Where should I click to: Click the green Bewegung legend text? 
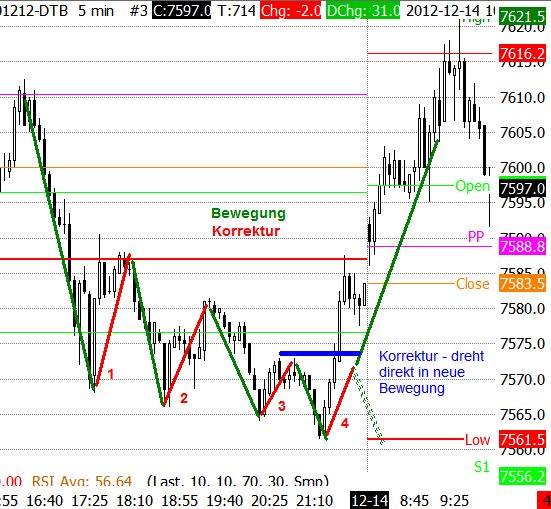coord(248,213)
